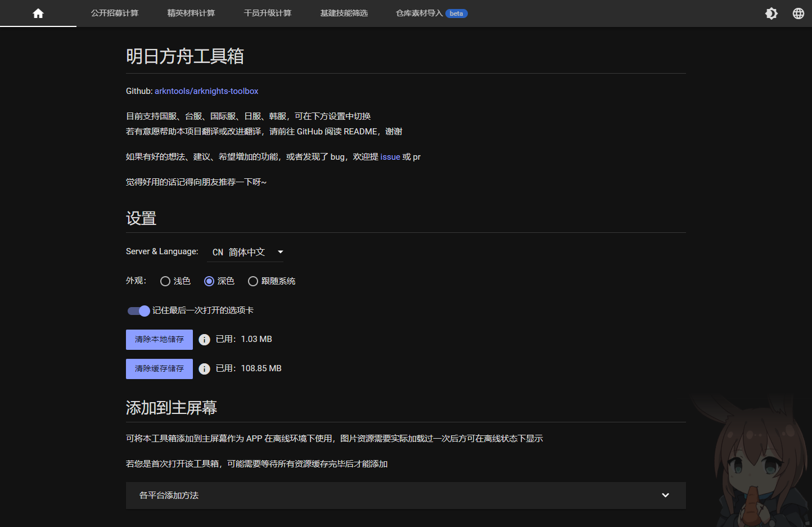Click the dark mode moon icon
Viewport: 812px width, 527px height.
click(x=771, y=13)
